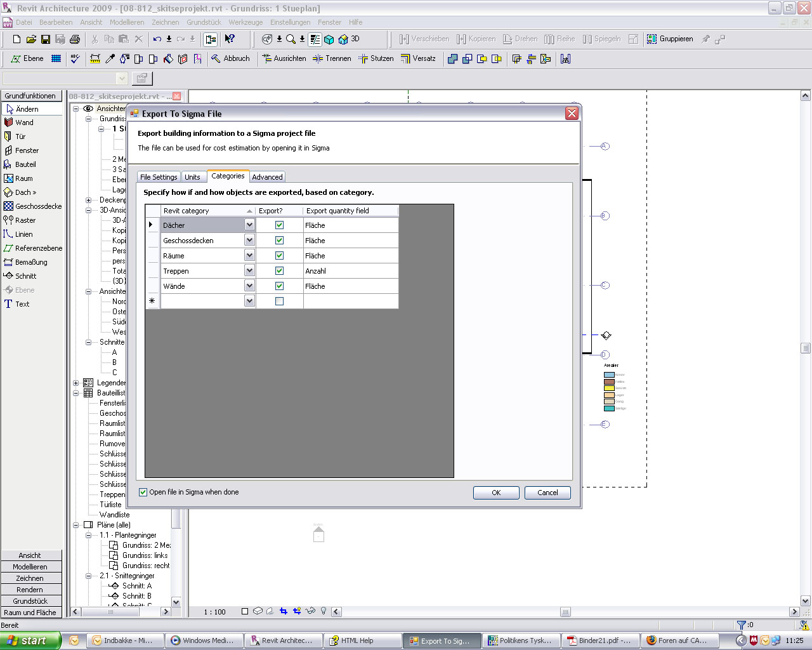Open the empty new row category dropdown
This screenshot has width=812, height=650.
pyautogui.click(x=249, y=301)
